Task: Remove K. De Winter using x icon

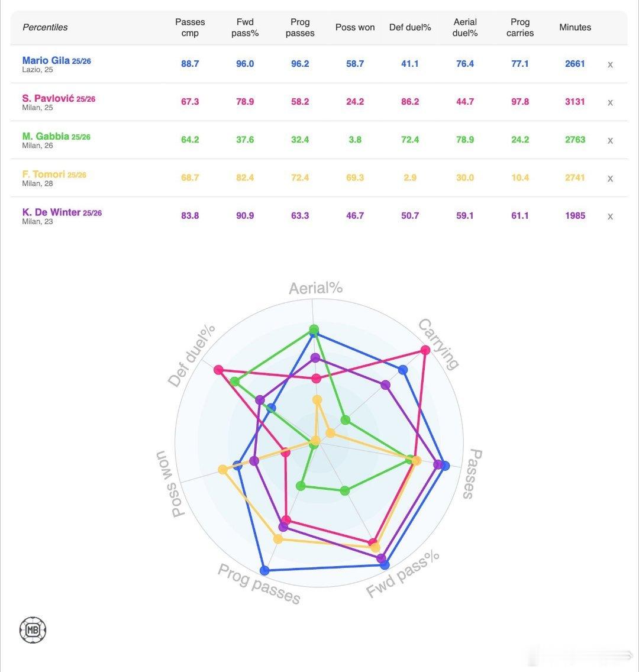Action: (610, 217)
